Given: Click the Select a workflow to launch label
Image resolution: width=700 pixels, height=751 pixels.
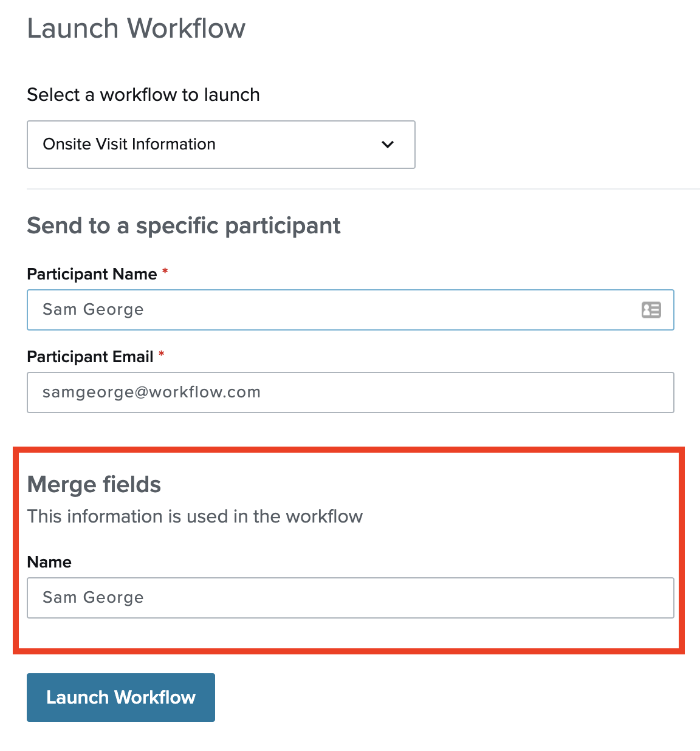Looking at the screenshot, I should pos(143,95).
